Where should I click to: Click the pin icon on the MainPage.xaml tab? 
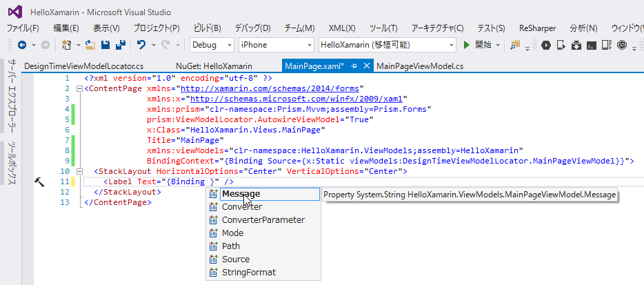(354, 66)
